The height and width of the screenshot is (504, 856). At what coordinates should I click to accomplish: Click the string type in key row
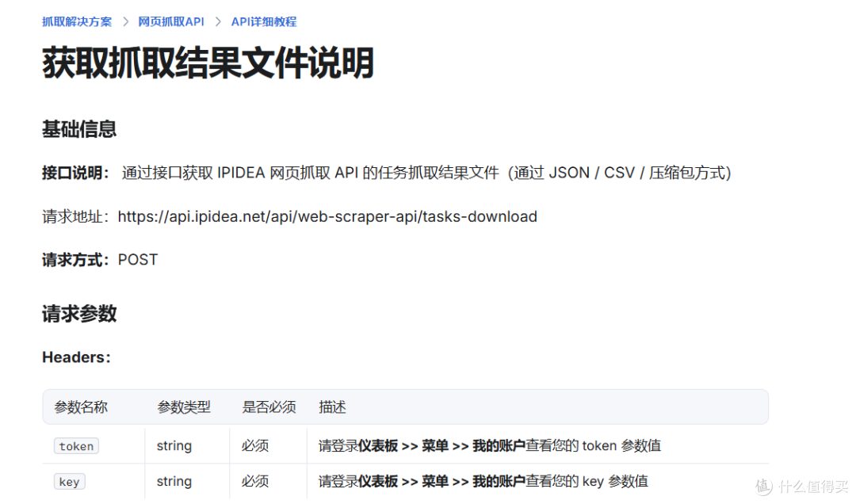[174, 482]
